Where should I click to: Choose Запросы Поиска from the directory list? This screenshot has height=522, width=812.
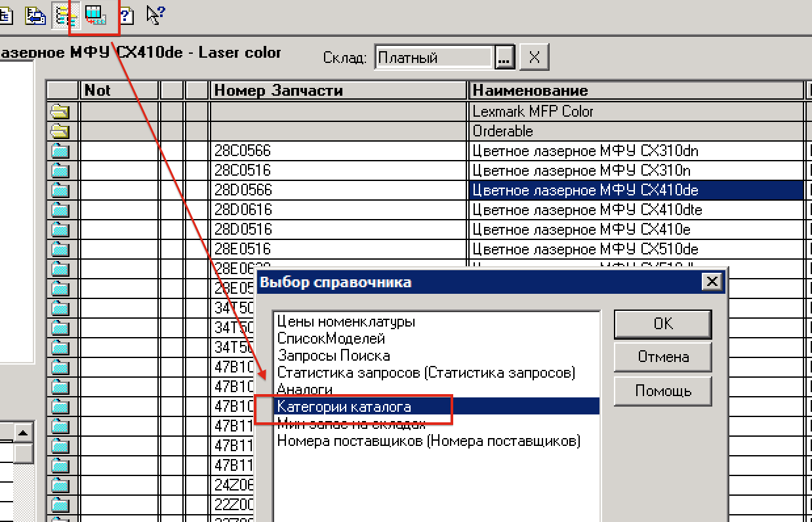333,355
